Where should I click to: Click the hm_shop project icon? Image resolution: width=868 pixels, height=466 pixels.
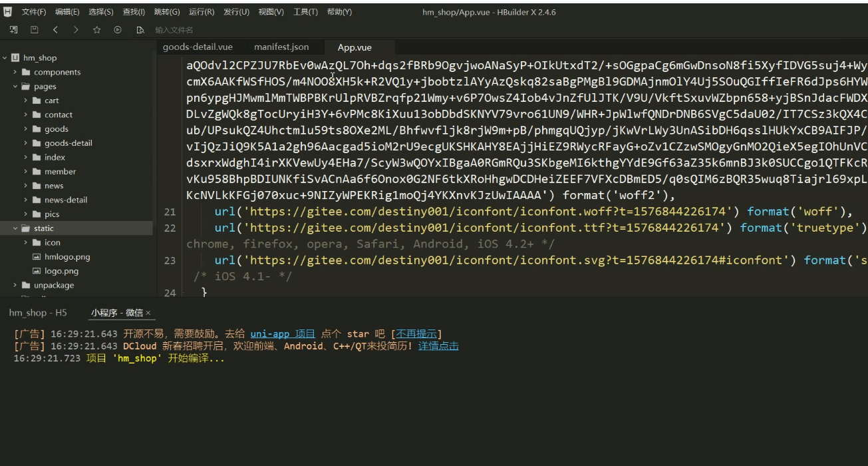coord(15,58)
